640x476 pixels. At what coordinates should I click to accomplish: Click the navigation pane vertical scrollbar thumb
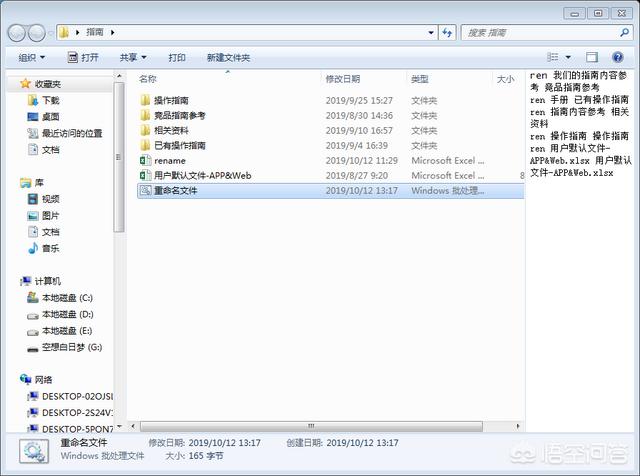tap(119, 157)
